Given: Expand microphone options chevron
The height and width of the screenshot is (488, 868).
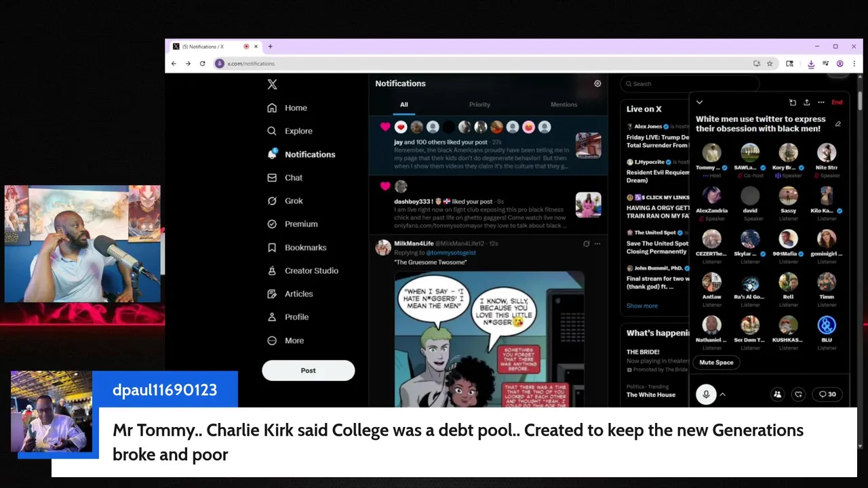Looking at the screenshot, I should point(722,394).
